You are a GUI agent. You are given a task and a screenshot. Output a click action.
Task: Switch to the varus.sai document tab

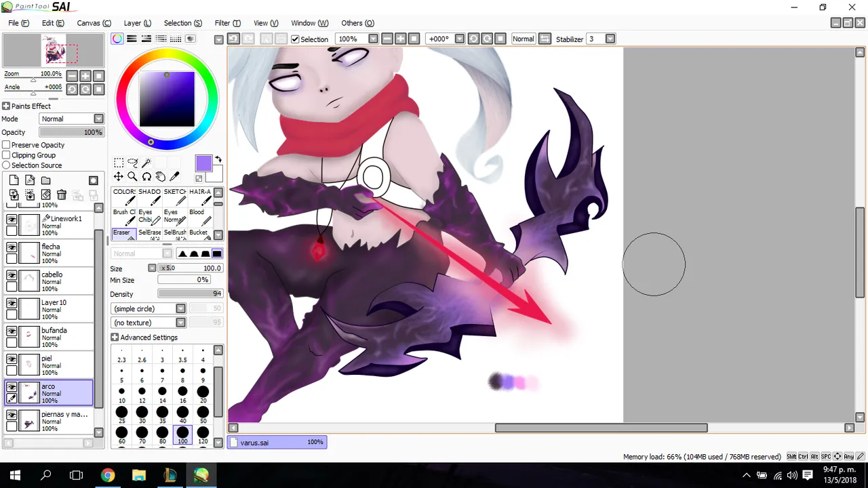click(x=277, y=442)
